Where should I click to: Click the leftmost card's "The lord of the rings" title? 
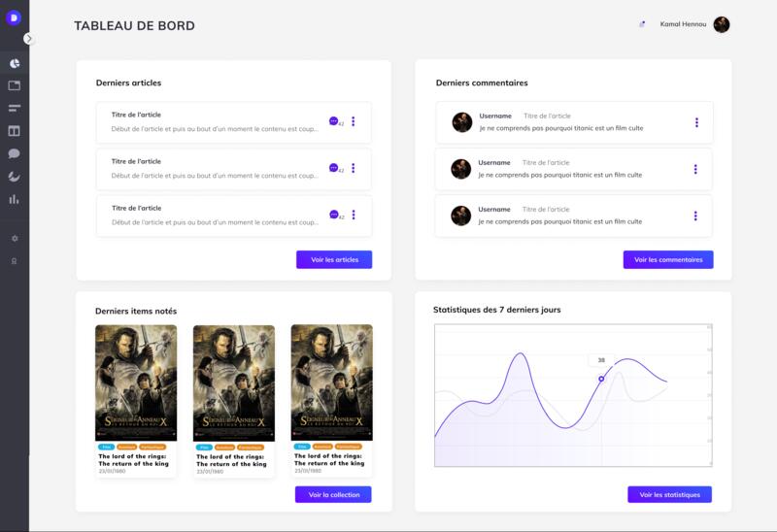133,460
